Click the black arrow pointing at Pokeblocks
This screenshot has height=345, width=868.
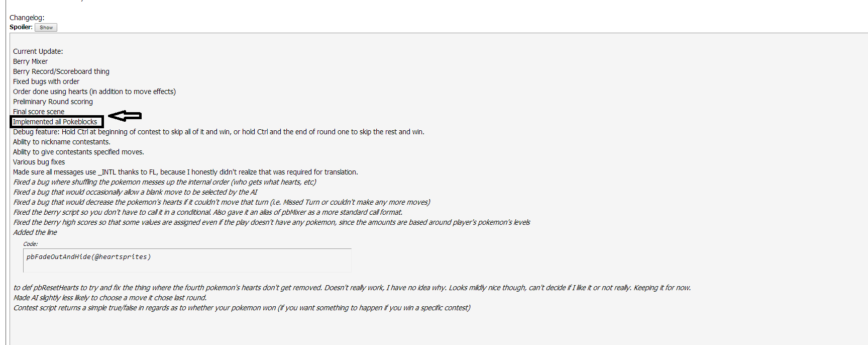[125, 116]
